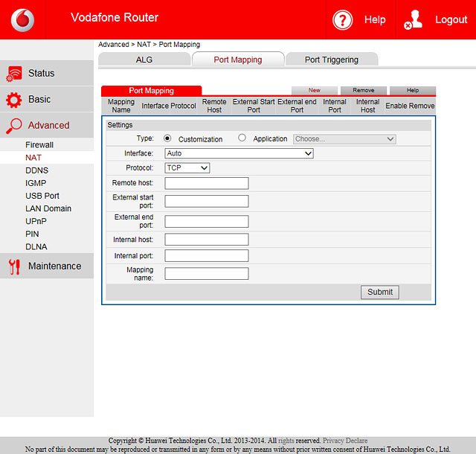Click Advanced magnifier icon in sidebar
The image size is (476, 454).
[x=13, y=126]
